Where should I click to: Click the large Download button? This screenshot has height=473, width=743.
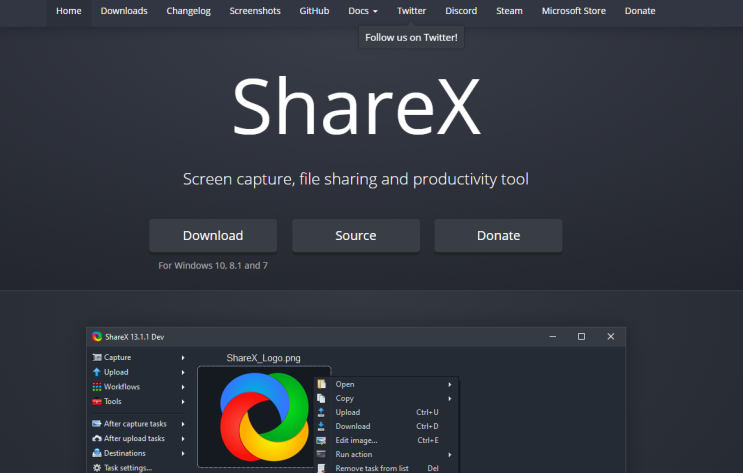213,236
